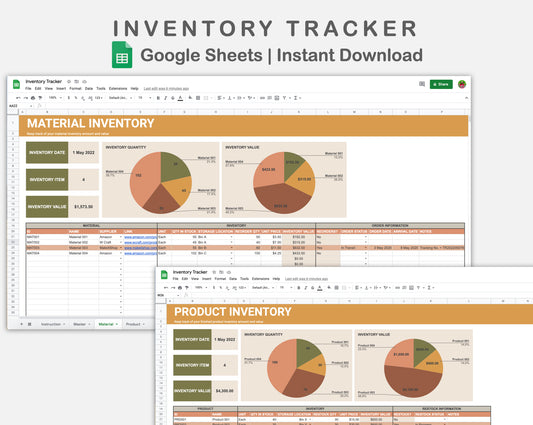Open link in Material 003 row

pyautogui.click(x=141, y=248)
